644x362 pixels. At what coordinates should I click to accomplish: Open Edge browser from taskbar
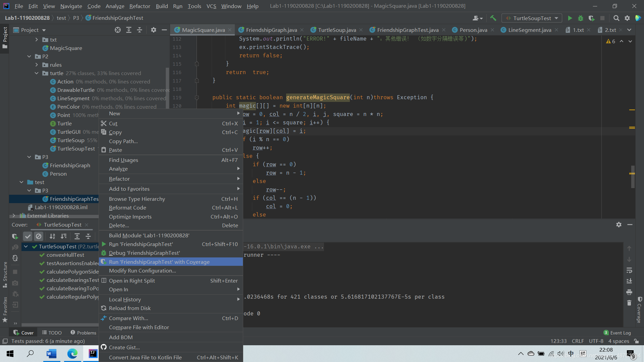72,354
